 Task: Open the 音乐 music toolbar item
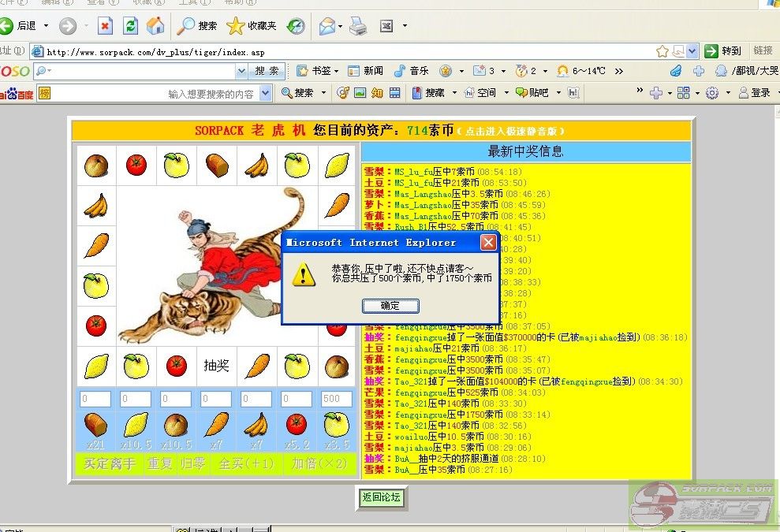click(x=411, y=71)
